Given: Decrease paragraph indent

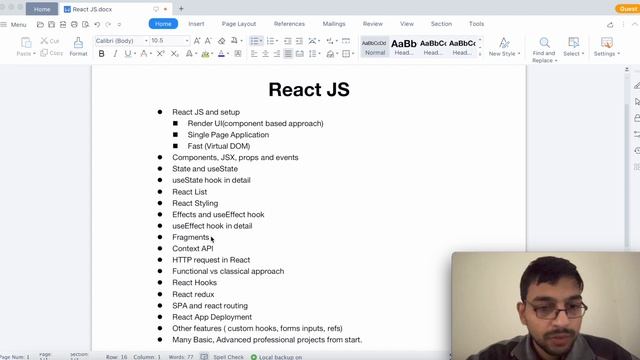Looking at the screenshot, I should click(x=288, y=41).
